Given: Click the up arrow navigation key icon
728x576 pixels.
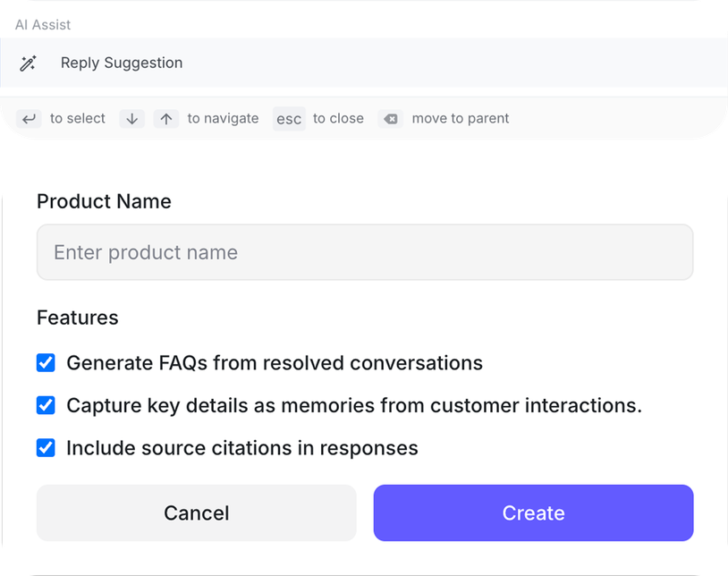Looking at the screenshot, I should pyautogui.click(x=166, y=119).
